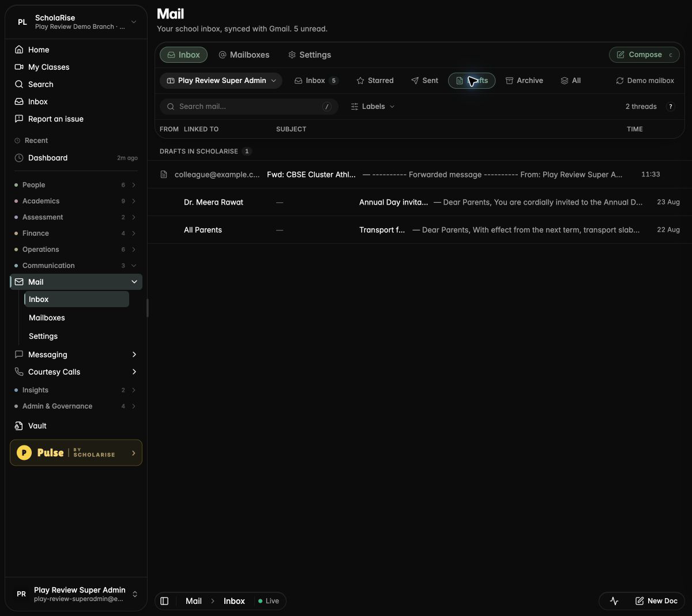This screenshot has width=692, height=616.
Task: Open Messaging section
Action: point(76,354)
